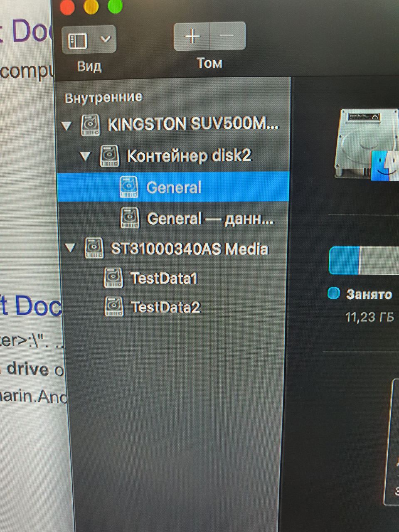Viewport: 399px width, 532px height.
Task: Click the Занято blue legend dot
Action: (x=334, y=293)
